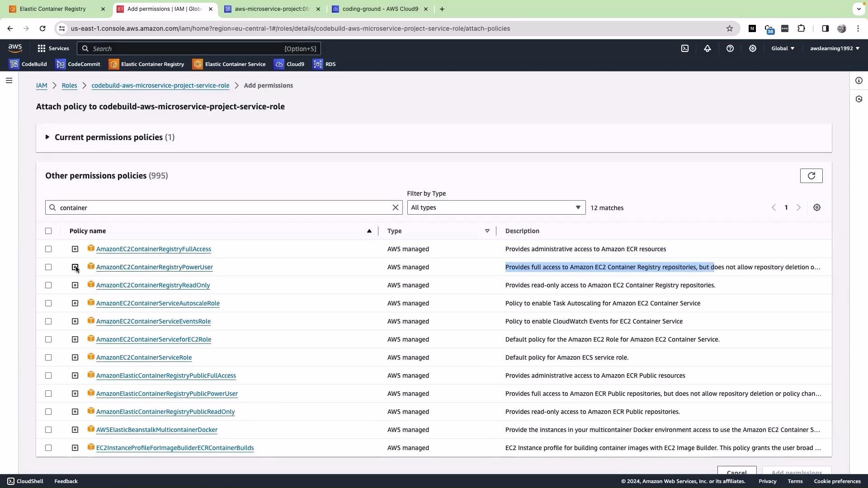Open Cloud9 favorite shortcut
The image size is (868, 488).
coord(289,64)
